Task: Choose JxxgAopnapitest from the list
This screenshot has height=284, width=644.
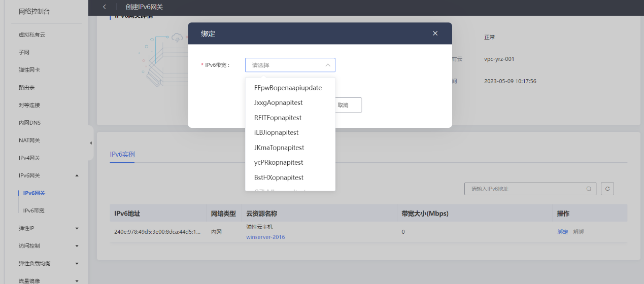Action: point(290,102)
